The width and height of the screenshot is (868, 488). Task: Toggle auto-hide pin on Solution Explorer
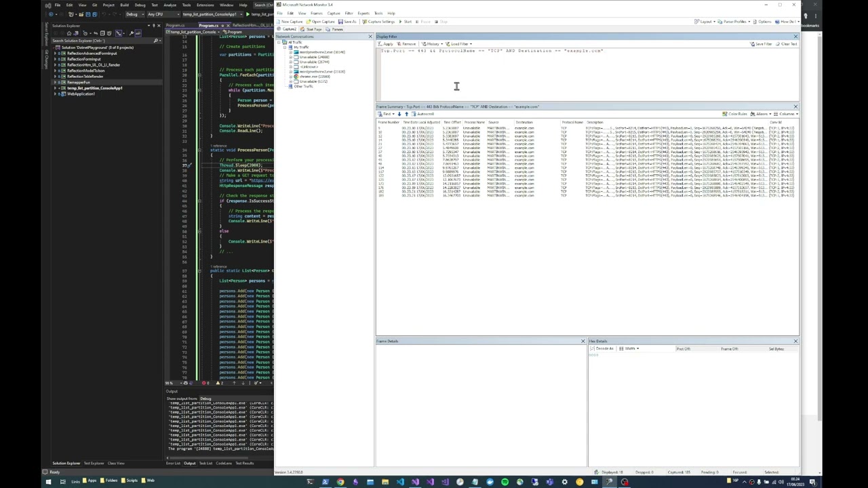(154, 26)
